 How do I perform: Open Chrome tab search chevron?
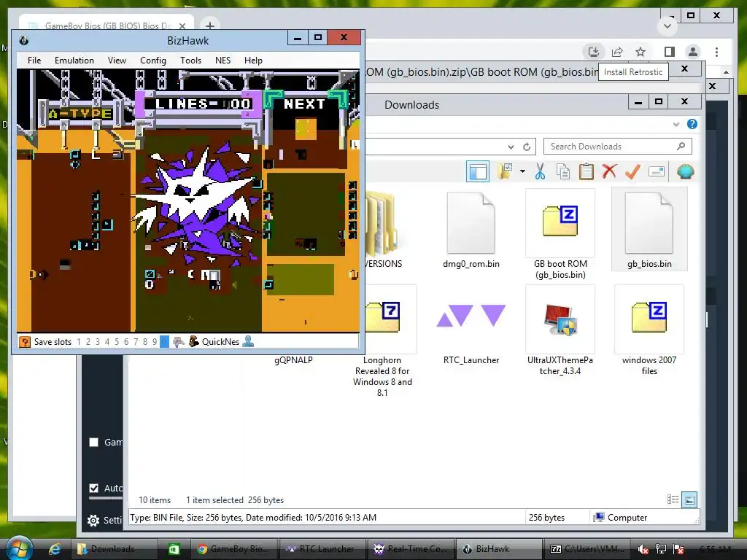[667, 26]
